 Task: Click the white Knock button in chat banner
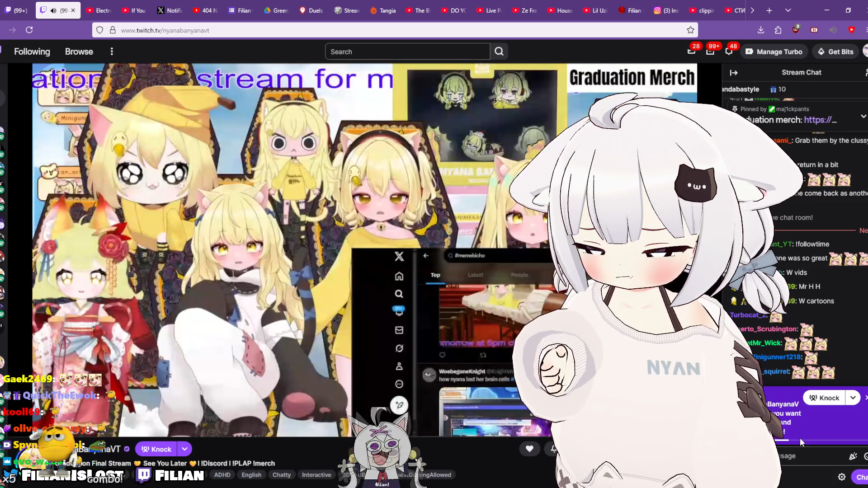tap(824, 398)
